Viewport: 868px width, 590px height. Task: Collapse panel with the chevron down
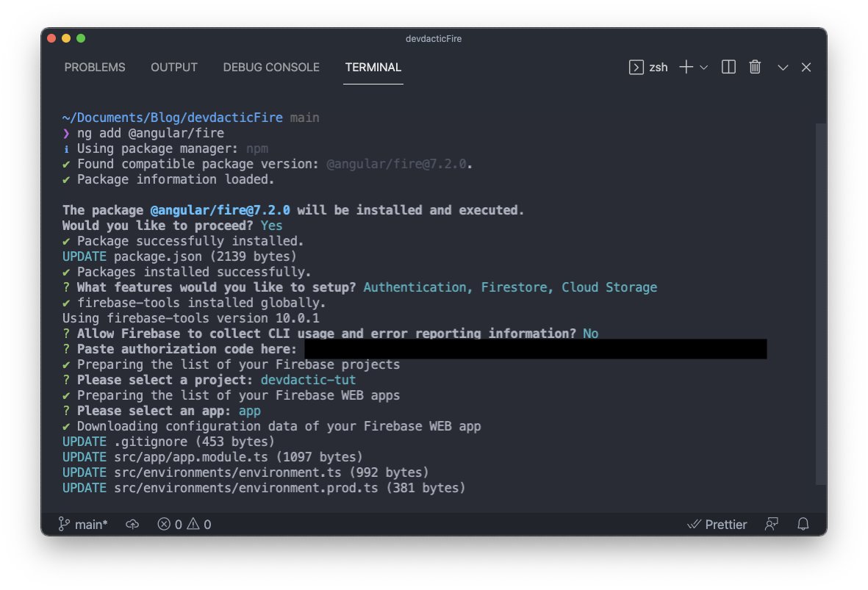(x=783, y=68)
